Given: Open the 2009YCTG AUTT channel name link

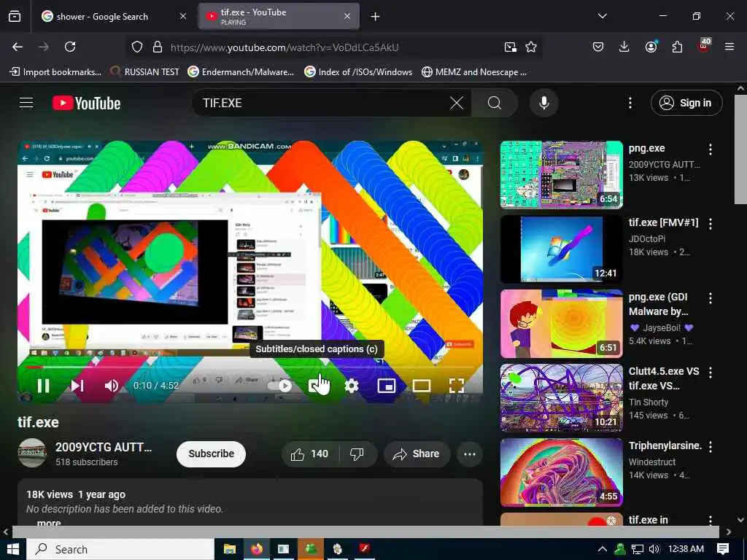Looking at the screenshot, I should 104,447.
